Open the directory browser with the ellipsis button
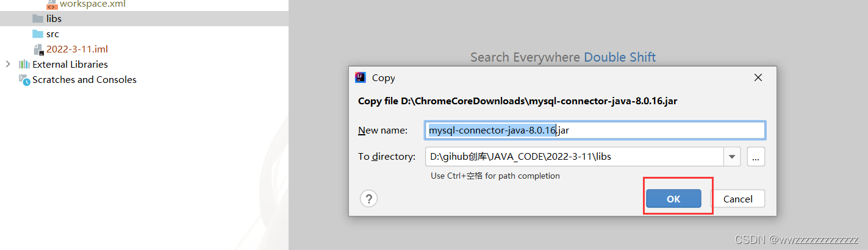Screen dimensions: 868x250 tap(756, 157)
